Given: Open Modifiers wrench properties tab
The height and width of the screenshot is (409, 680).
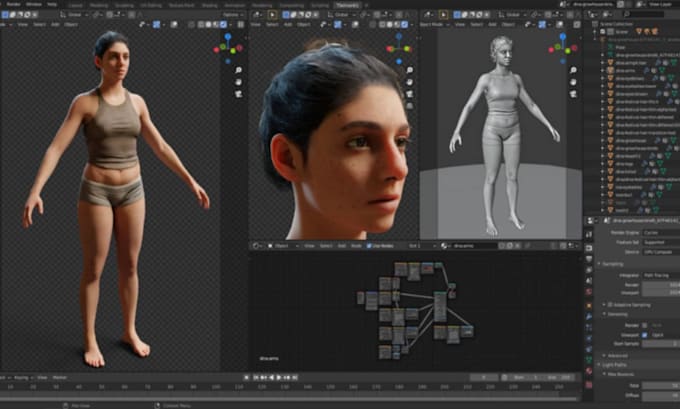Looking at the screenshot, I should [589, 317].
